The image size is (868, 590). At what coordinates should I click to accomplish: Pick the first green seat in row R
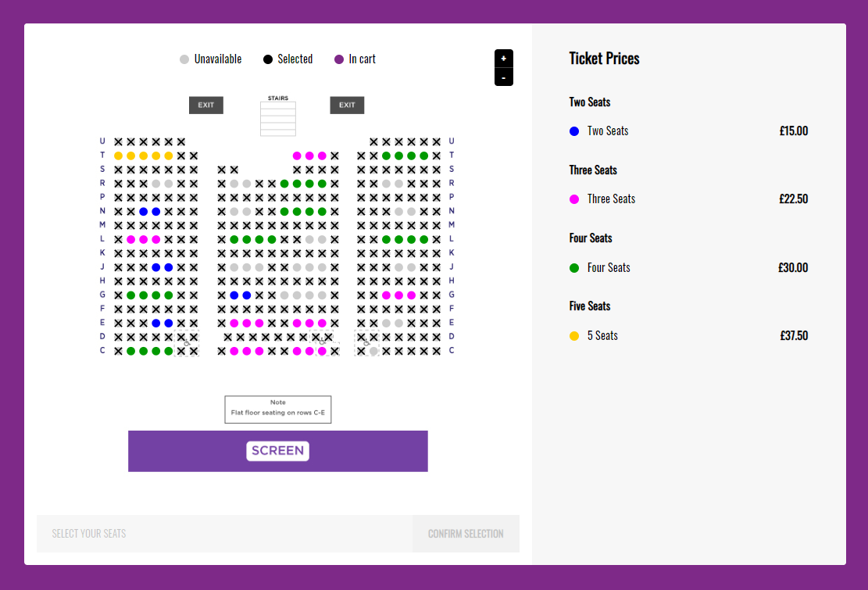(284, 184)
